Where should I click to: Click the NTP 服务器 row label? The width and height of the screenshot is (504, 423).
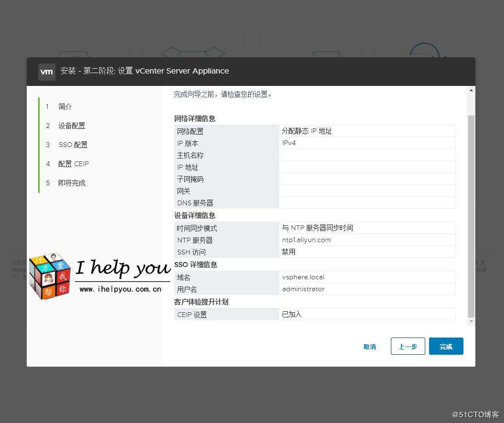[195, 240]
